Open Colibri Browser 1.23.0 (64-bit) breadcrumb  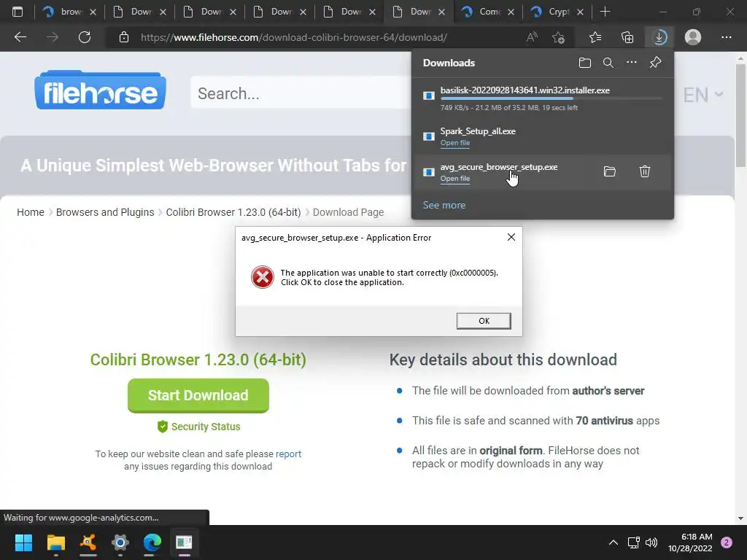pos(233,212)
